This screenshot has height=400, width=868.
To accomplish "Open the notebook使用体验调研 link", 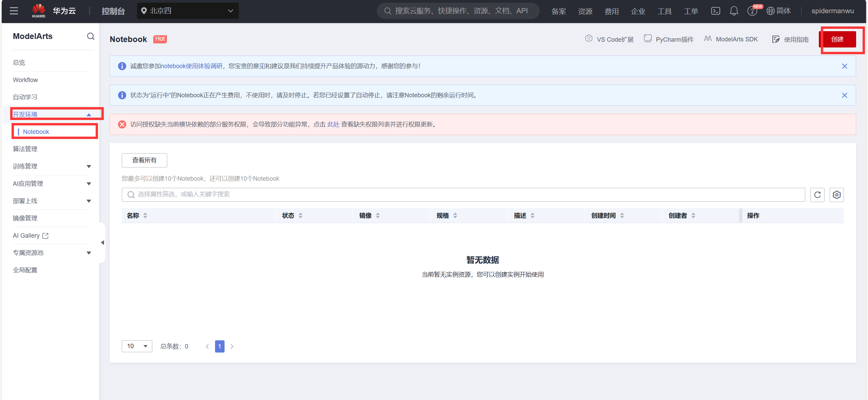I will tap(191, 66).
